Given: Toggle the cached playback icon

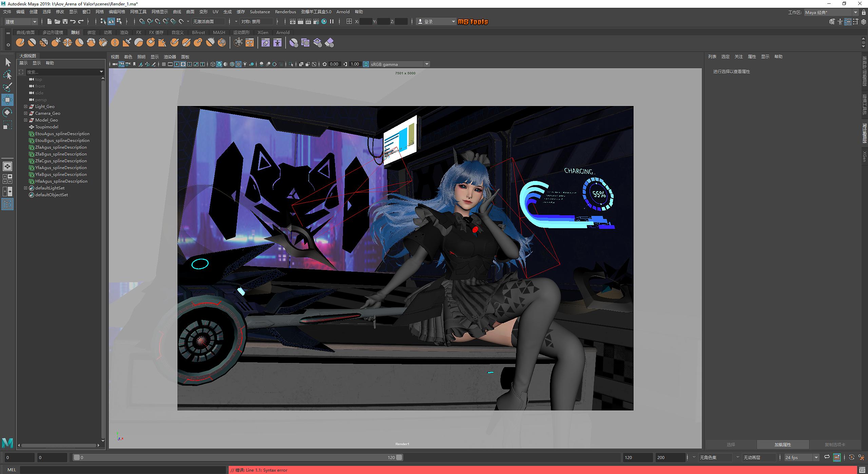Looking at the screenshot, I should 837,457.
